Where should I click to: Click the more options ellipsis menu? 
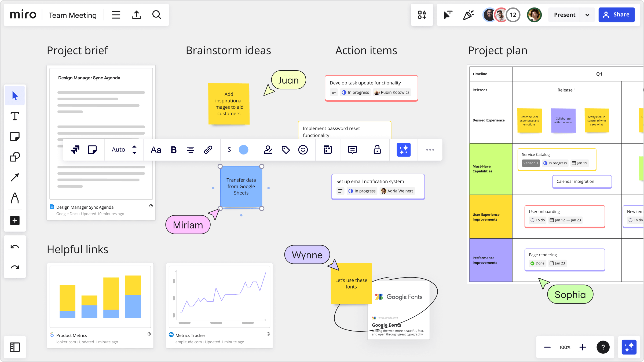430,150
